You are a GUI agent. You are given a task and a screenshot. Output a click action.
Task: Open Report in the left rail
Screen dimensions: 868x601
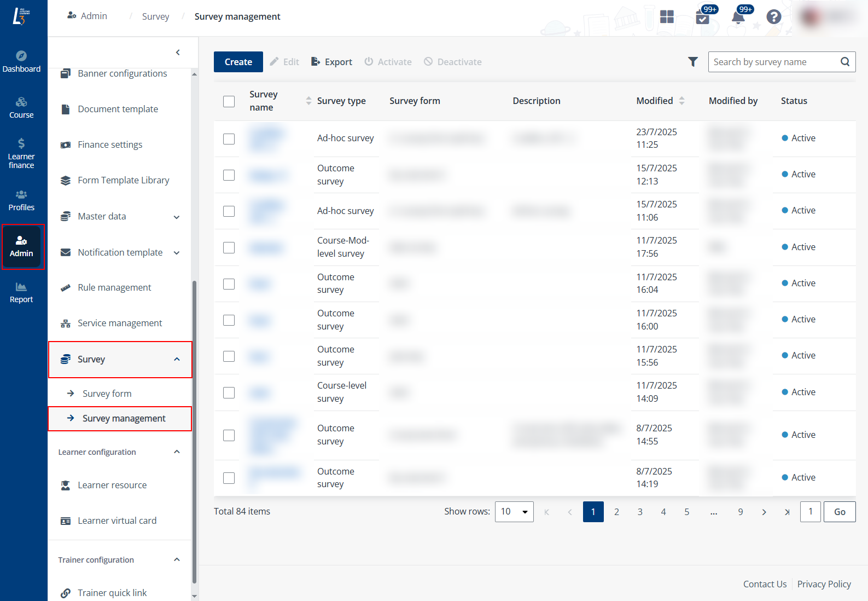(x=21, y=292)
